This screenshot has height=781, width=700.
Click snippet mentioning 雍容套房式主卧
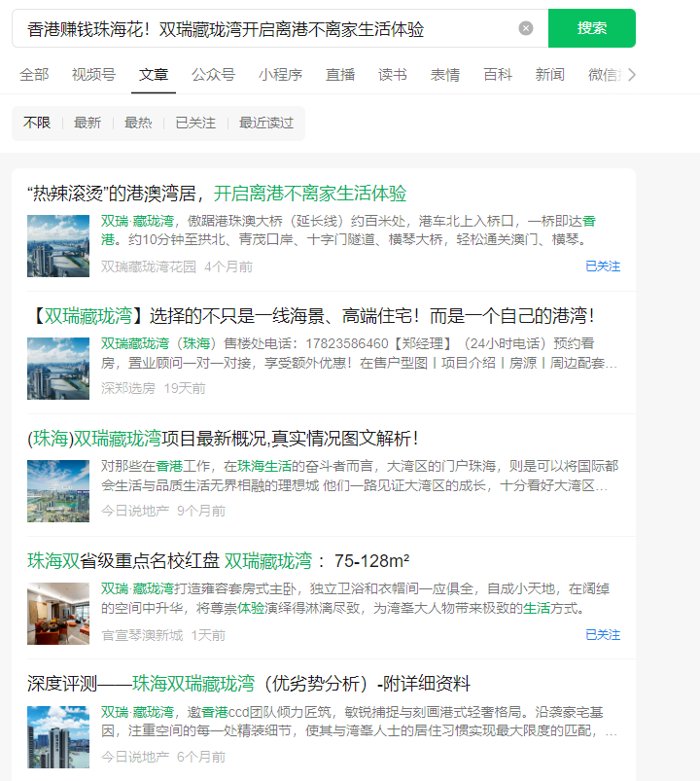pos(355,598)
